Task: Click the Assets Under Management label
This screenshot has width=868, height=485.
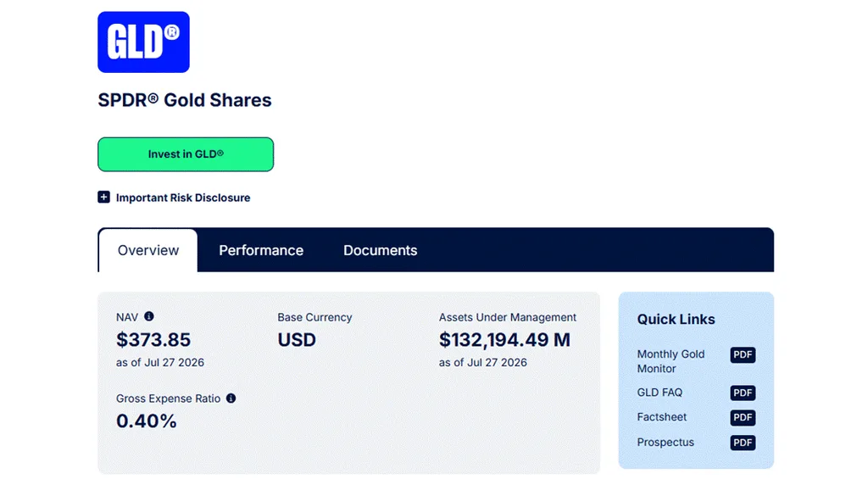Action: coord(508,317)
